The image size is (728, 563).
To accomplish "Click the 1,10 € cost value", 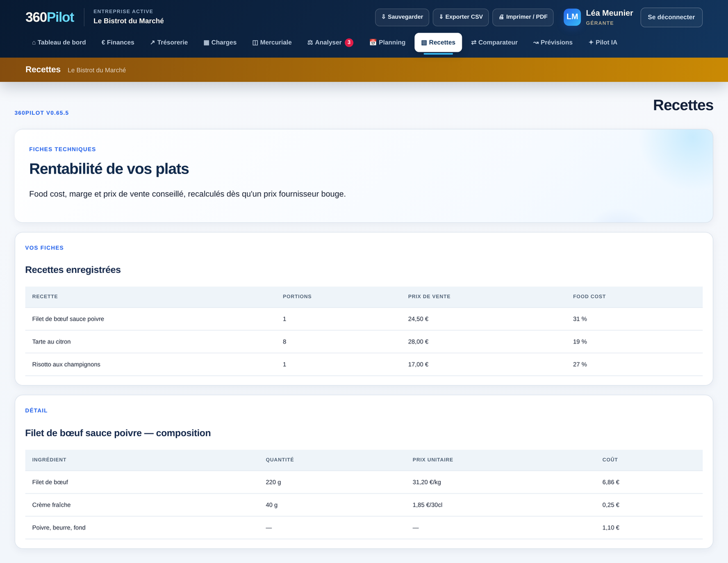I will click(x=611, y=528).
